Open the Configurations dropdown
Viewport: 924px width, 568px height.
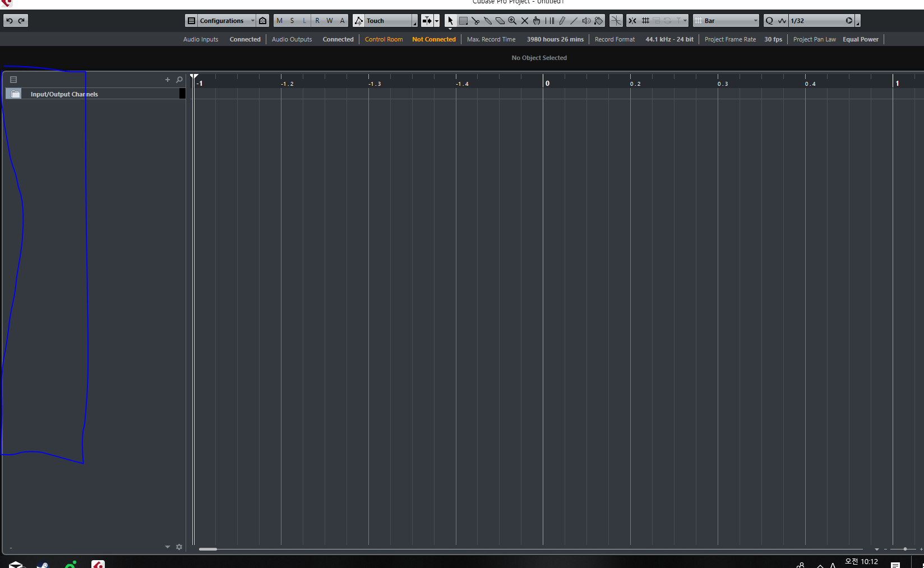[x=221, y=21]
